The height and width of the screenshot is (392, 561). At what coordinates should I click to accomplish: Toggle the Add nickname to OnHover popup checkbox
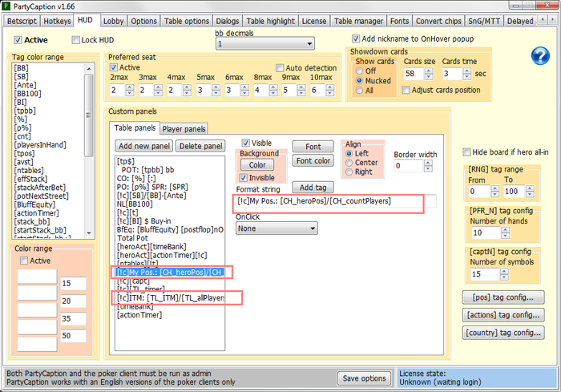[x=357, y=38]
